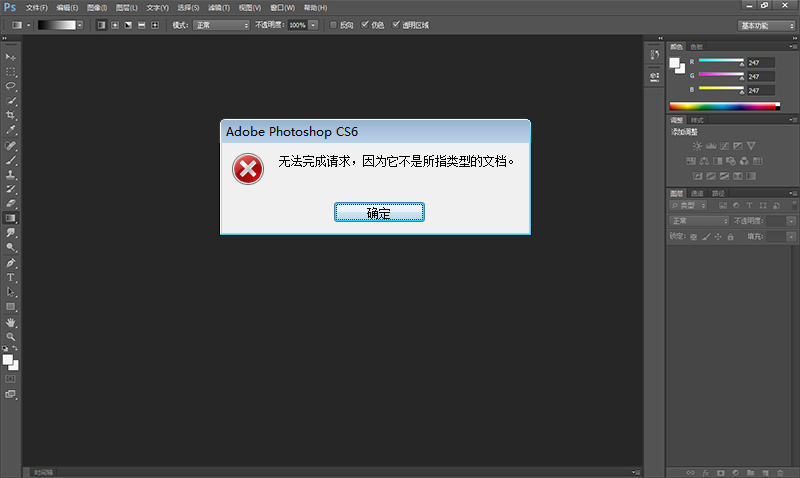Select the Rectangle shape tool
This screenshot has height=478, width=800.
pos(10,307)
